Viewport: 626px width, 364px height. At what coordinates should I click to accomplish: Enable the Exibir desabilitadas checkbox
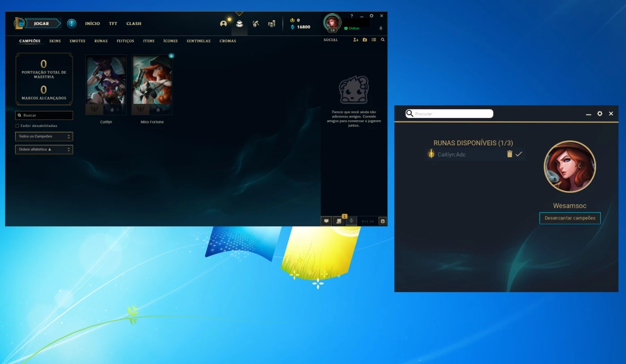pyautogui.click(x=17, y=126)
